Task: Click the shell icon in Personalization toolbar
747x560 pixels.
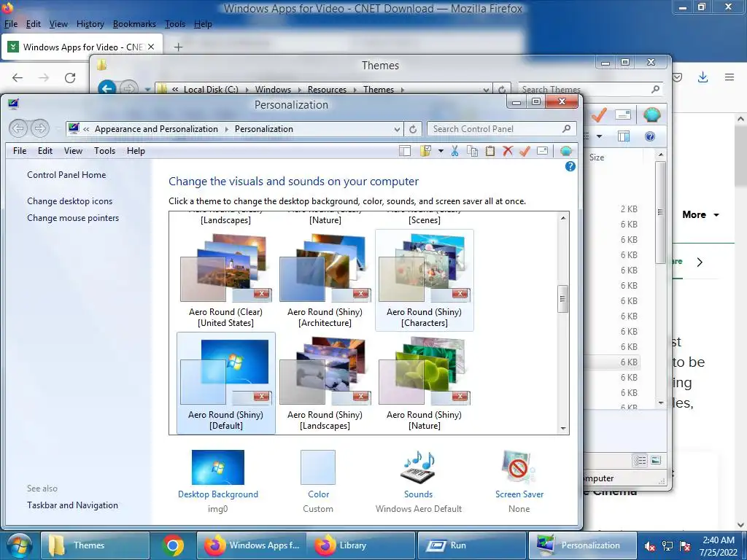Action: point(566,151)
